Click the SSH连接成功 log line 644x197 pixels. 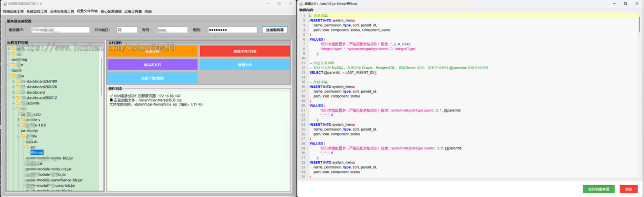(145, 96)
